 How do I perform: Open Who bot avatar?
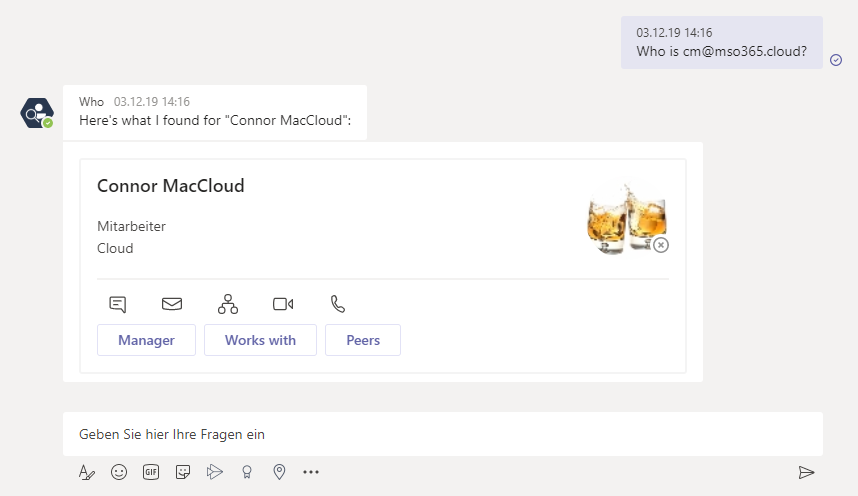(x=37, y=113)
